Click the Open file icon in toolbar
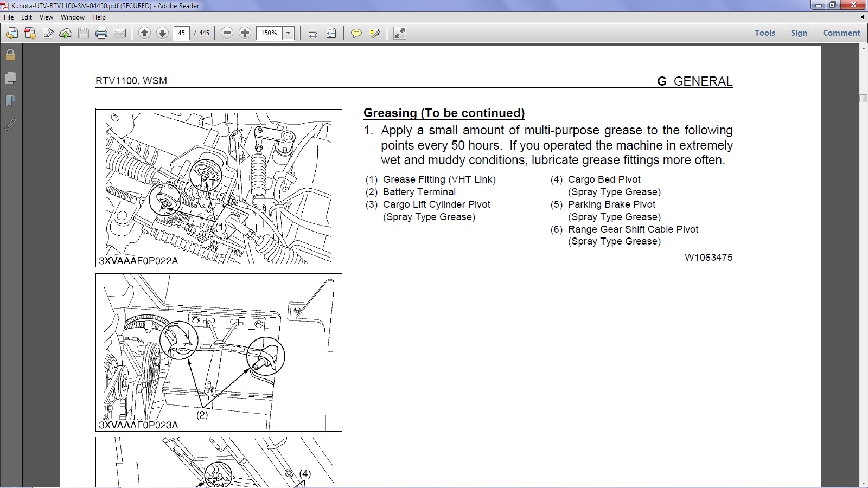The image size is (868, 488). [x=11, y=34]
